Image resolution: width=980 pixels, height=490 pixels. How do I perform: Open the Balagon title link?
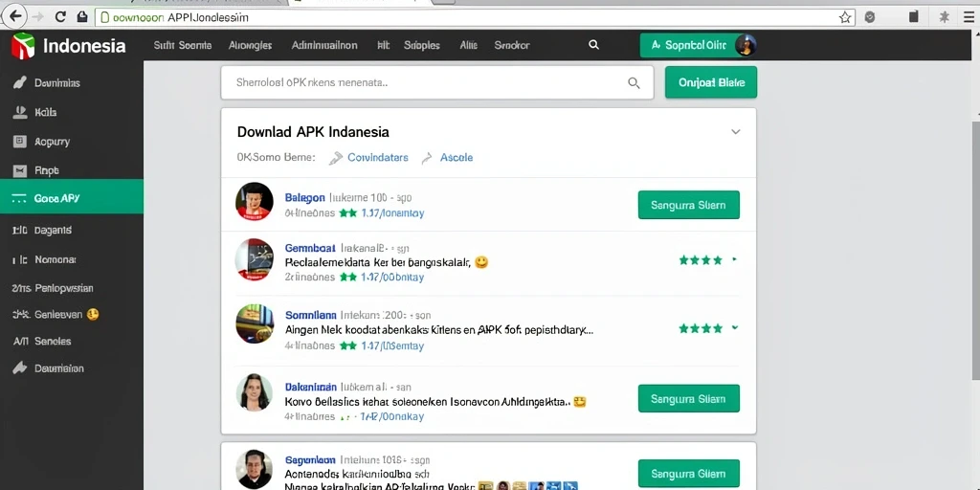[x=304, y=197]
